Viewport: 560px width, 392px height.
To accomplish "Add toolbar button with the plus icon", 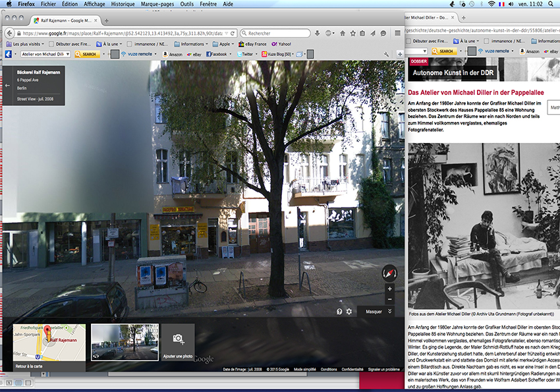I will (400, 54).
